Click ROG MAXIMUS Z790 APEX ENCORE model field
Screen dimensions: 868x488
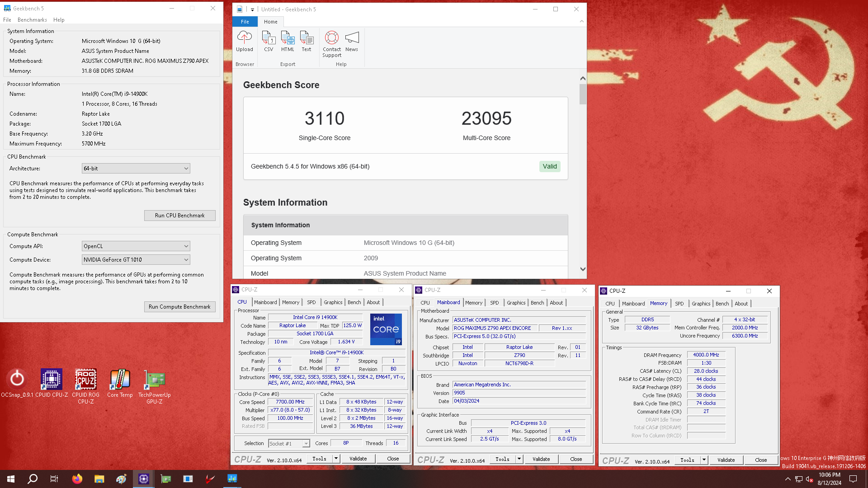tap(495, 328)
